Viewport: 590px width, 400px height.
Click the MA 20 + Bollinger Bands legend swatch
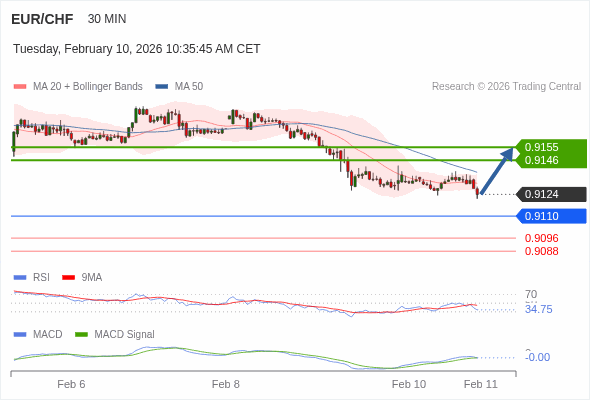click(20, 87)
